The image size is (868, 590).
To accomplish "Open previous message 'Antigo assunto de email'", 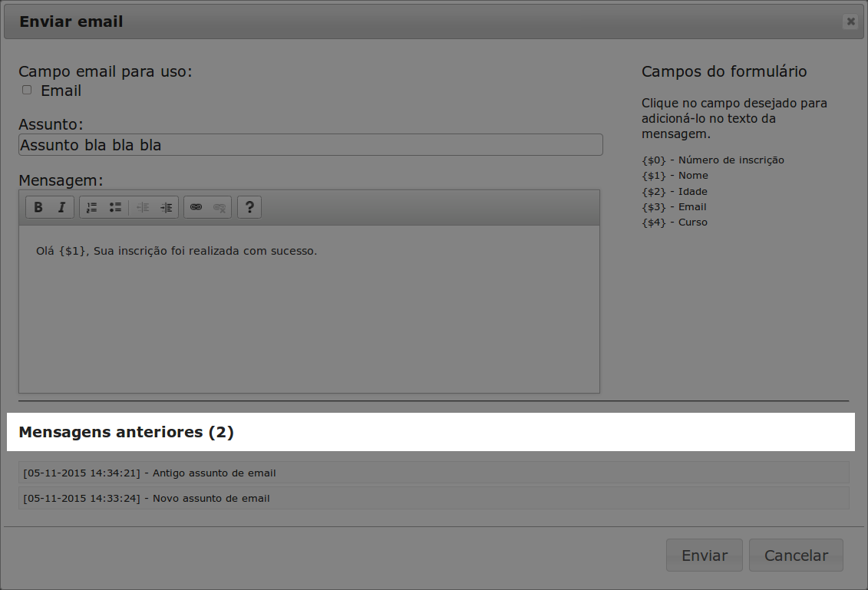I will [434, 473].
